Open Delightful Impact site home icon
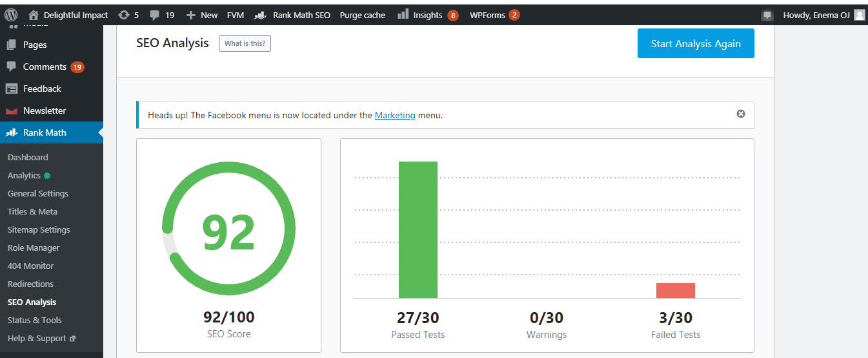 pyautogui.click(x=34, y=15)
